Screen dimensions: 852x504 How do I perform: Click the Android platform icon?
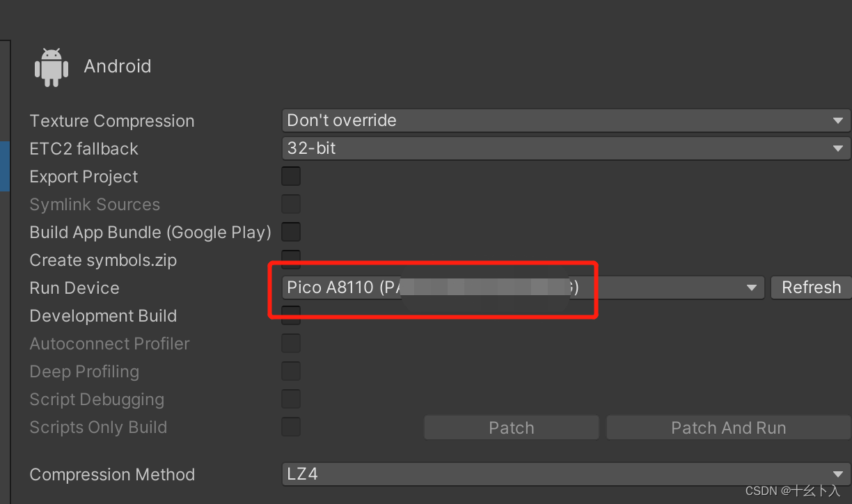pyautogui.click(x=52, y=67)
